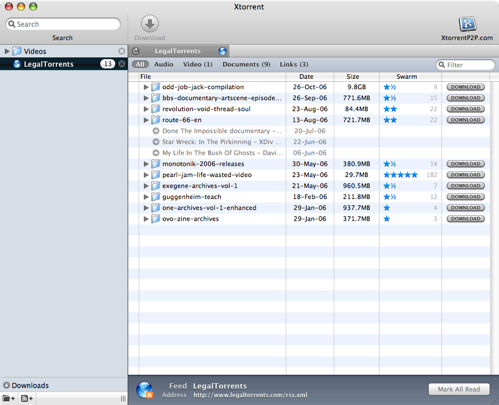This screenshot has height=405, width=499.
Task: Download guggenheim-teach torrent
Action: pyautogui.click(x=466, y=197)
